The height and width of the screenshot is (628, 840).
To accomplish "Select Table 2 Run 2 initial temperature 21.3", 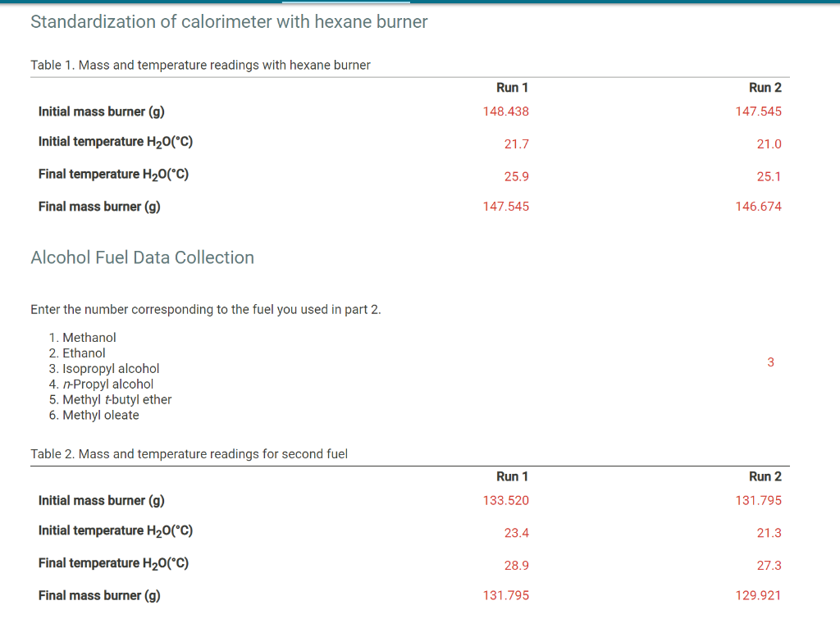I will coord(769,533).
